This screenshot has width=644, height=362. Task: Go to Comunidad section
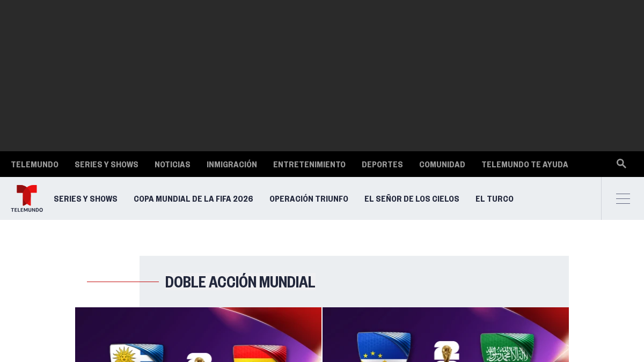click(442, 165)
